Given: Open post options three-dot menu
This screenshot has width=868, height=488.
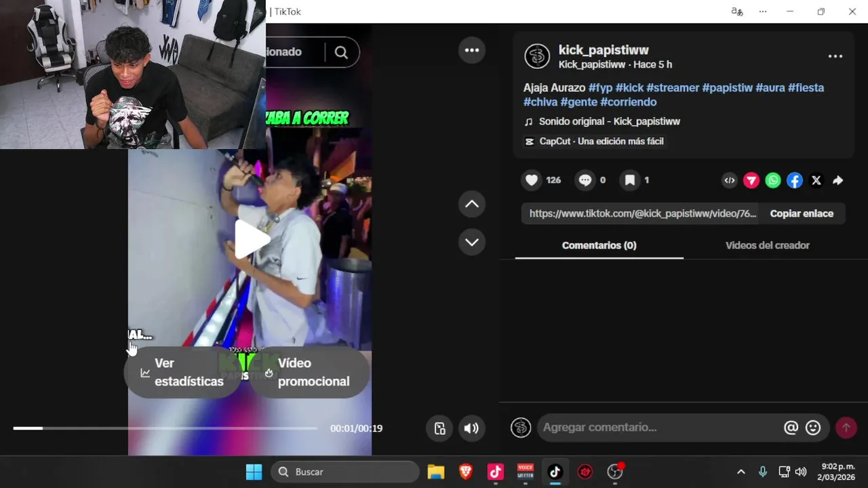Looking at the screenshot, I should [835, 56].
